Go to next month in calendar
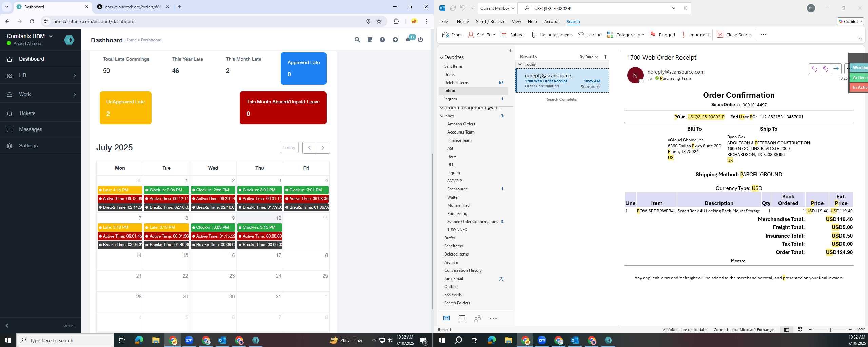Image resolution: width=868 pixels, height=347 pixels. click(x=323, y=147)
